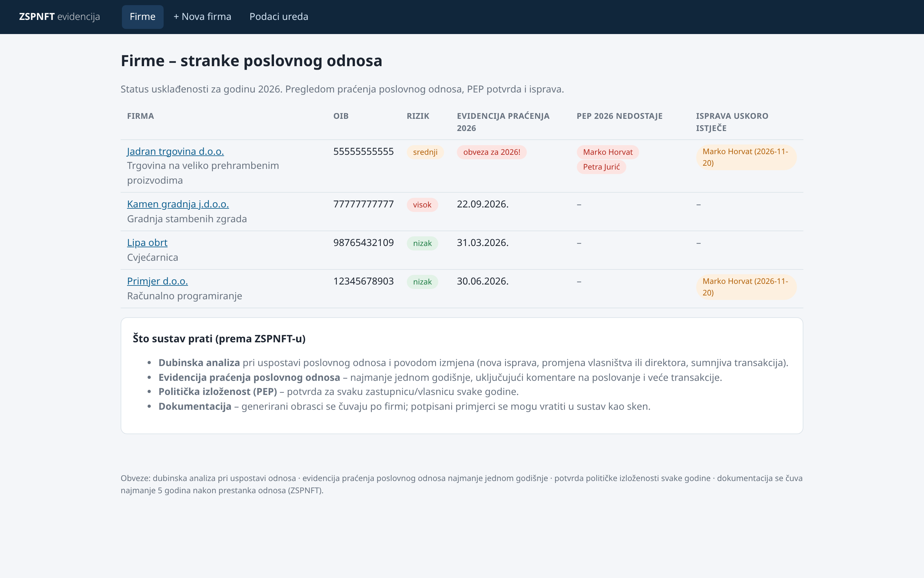The image size is (924, 578).
Task: Click the 'nizak' risk badge for Lipa obrt
Action: (422, 243)
